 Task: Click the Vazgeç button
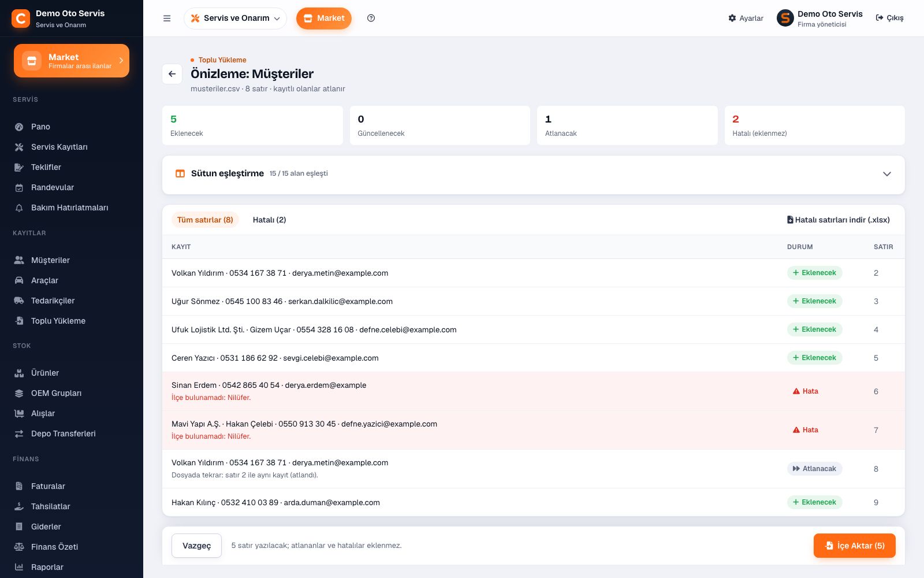point(196,546)
